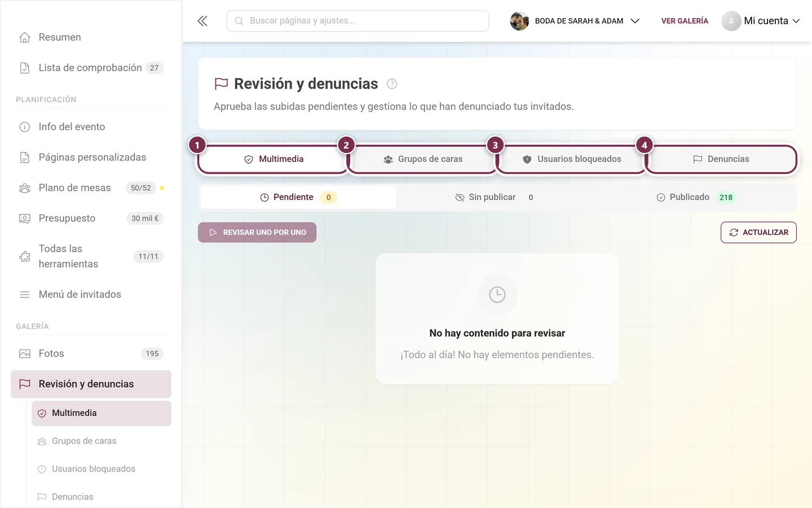
Task: Open the Mi cuenta dropdown menu
Action: point(761,21)
